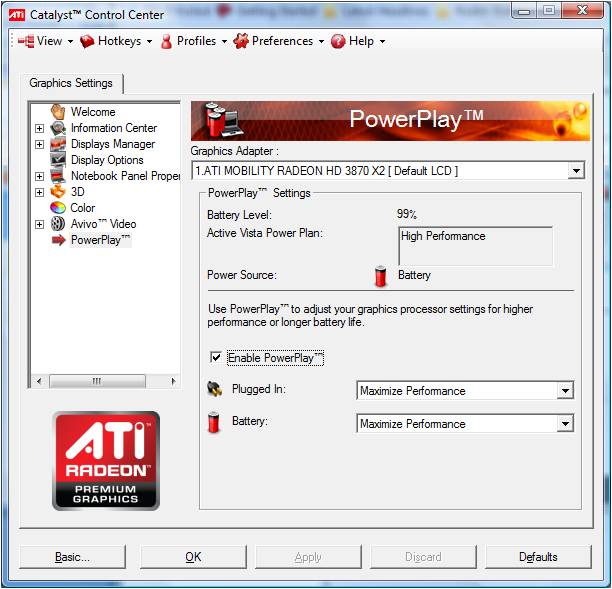
Task: Click the OK button
Action: click(x=193, y=557)
